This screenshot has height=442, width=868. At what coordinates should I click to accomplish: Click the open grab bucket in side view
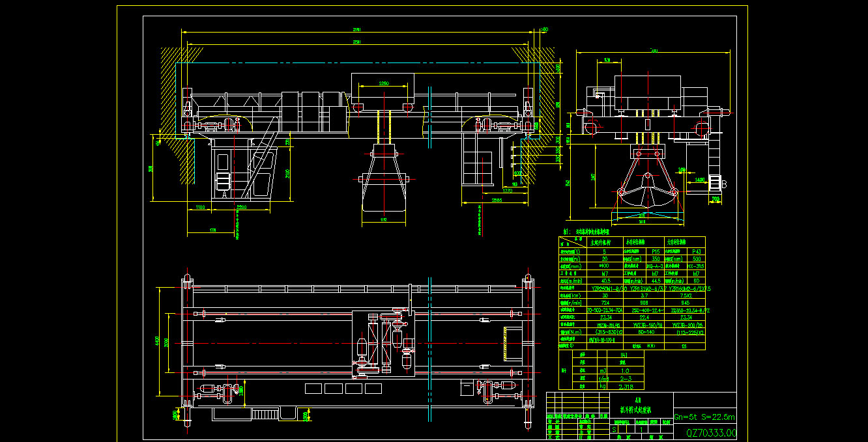click(x=646, y=195)
